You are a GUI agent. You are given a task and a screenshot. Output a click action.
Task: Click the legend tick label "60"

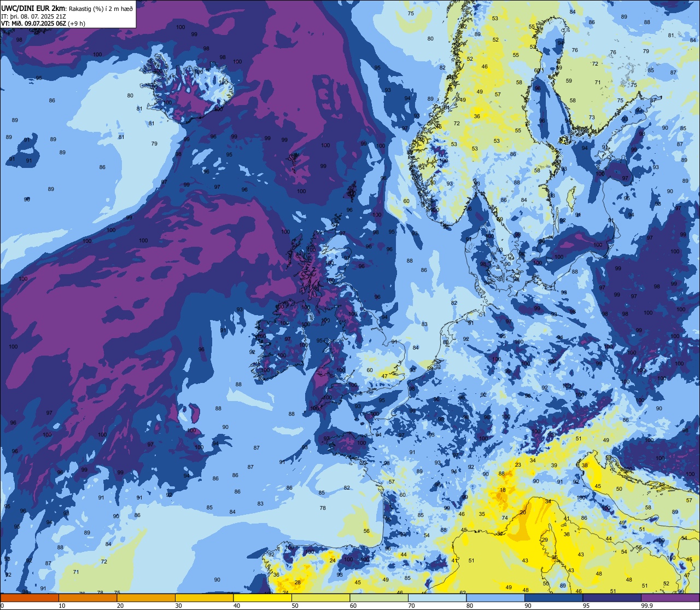pyautogui.click(x=353, y=606)
